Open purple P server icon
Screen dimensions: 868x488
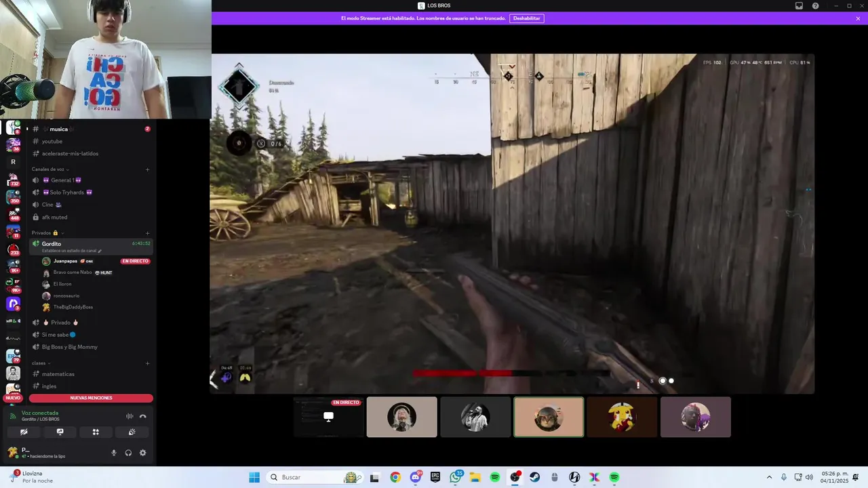point(13,304)
